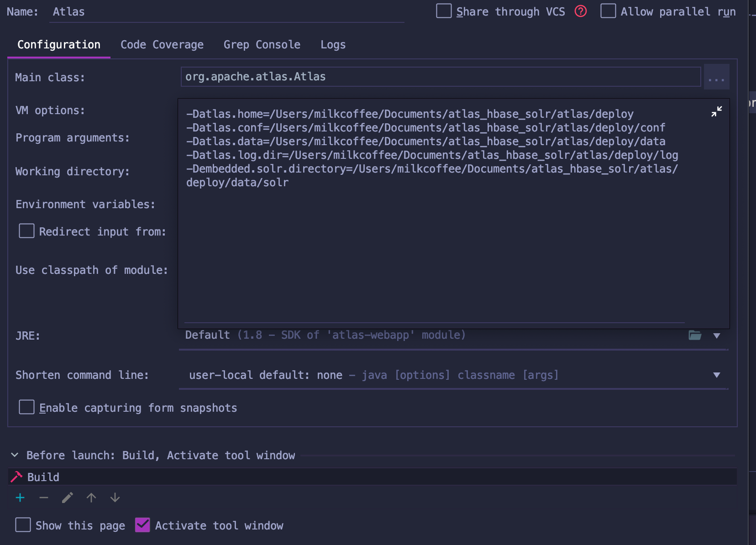Click the -Datlas.conf VM option line

425,128
